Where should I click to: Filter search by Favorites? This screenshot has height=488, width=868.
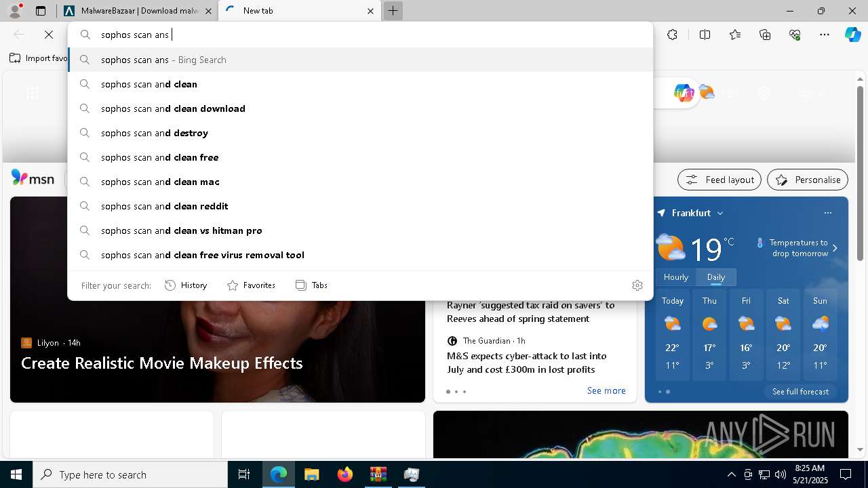point(251,285)
